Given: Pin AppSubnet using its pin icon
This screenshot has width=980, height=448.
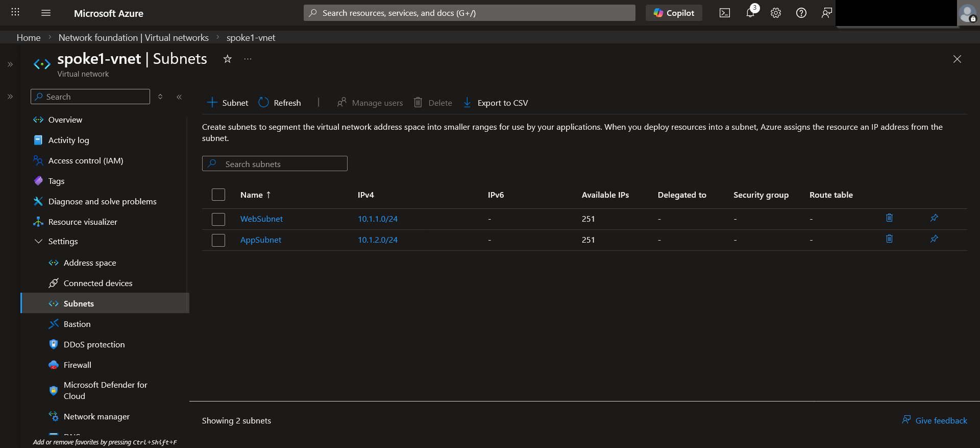Looking at the screenshot, I should click(x=934, y=239).
